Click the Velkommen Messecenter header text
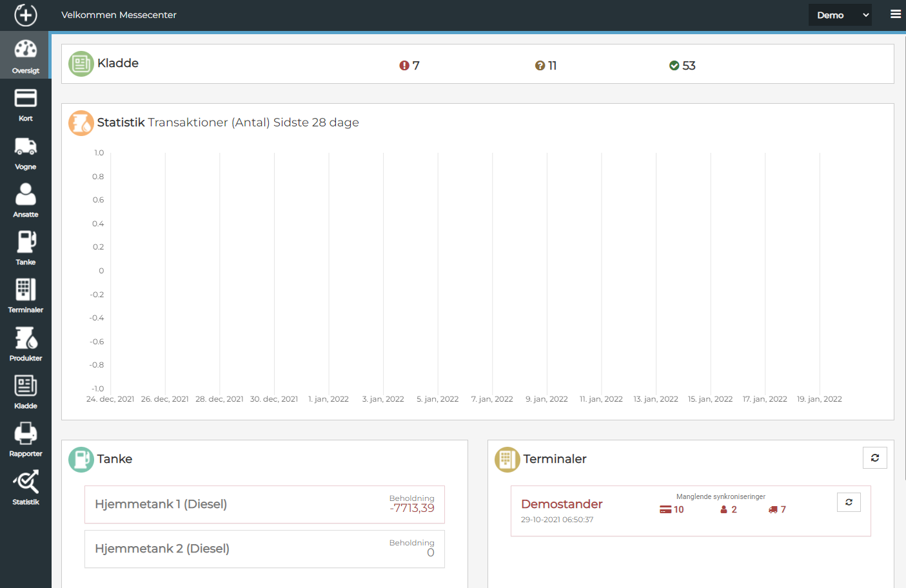Viewport: 906px width, 588px height. pos(119,15)
